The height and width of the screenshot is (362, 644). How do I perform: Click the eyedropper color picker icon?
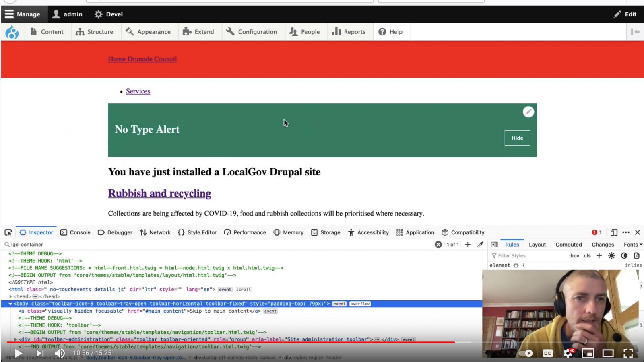[480, 245]
